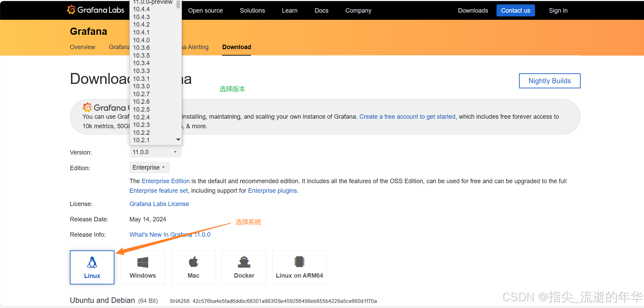Select the Download tab
The height and width of the screenshot is (308, 644).
coord(237,47)
